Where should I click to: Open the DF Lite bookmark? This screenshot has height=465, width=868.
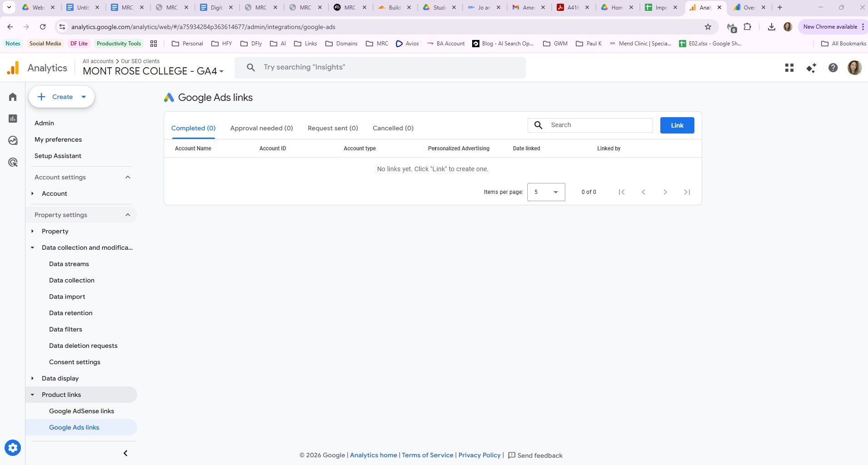pyautogui.click(x=79, y=43)
